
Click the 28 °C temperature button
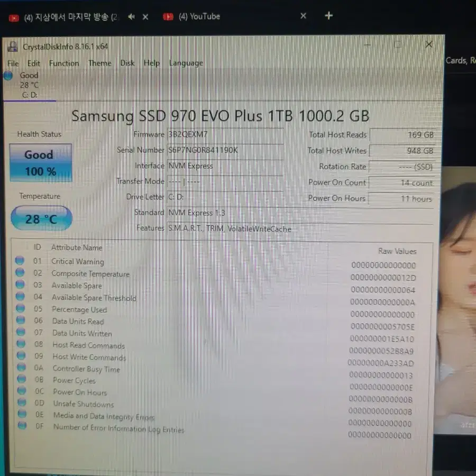[41, 218]
